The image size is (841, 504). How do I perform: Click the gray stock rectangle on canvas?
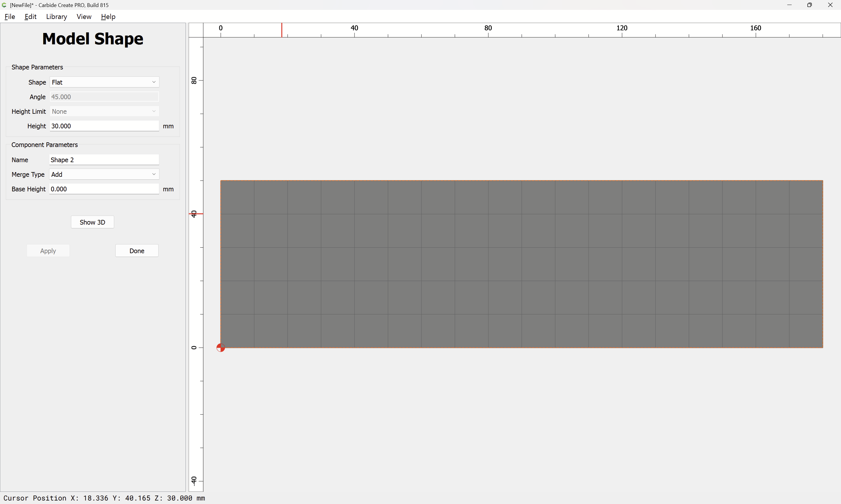pos(522,264)
